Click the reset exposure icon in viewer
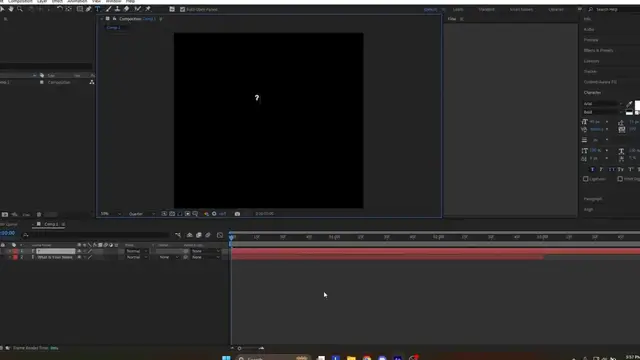This screenshot has height=360, width=640. (214, 213)
